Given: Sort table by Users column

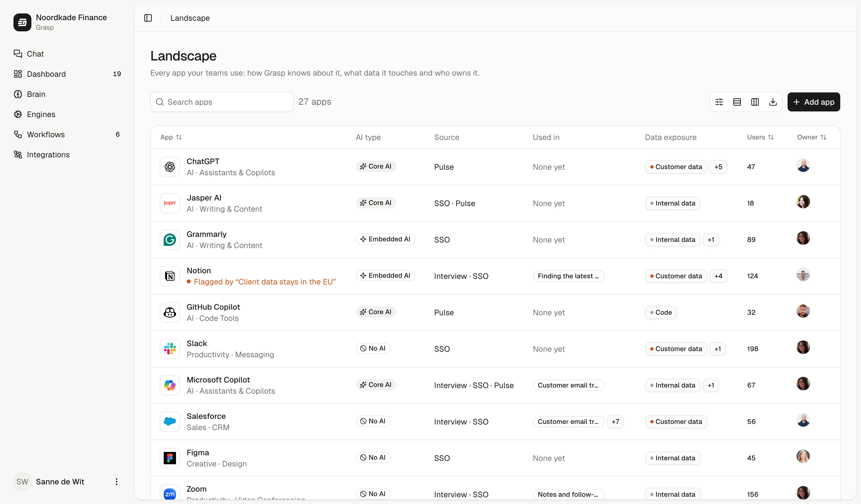Looking at the screenshot, I should 760,137.
